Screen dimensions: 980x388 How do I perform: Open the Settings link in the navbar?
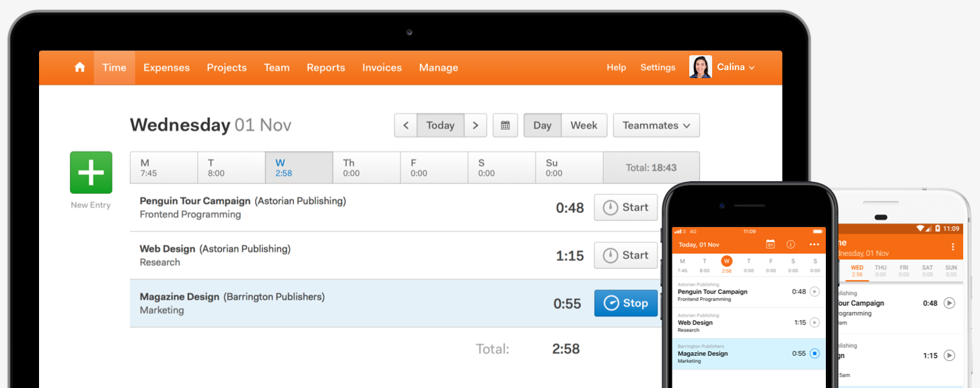tap(658, 67)
